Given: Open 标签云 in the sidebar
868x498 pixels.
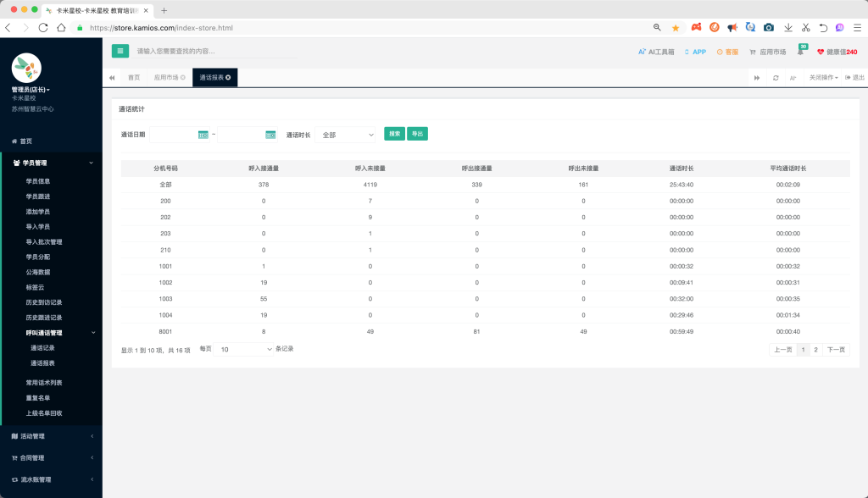Looking at the screenshot, I should coord(35,287).
